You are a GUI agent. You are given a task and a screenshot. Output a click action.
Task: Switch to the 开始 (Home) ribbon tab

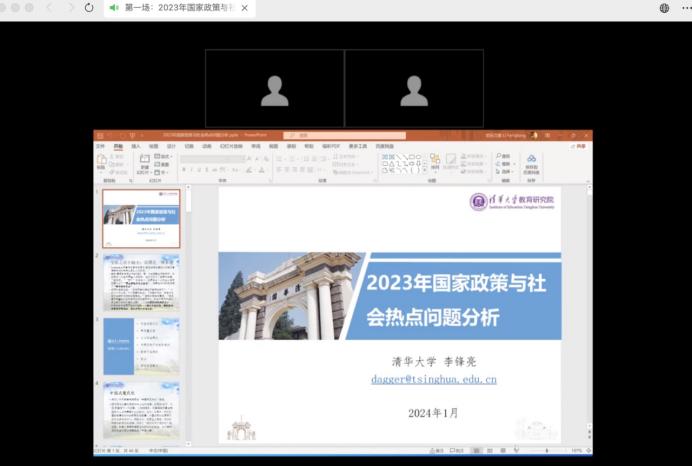[118, 146]
